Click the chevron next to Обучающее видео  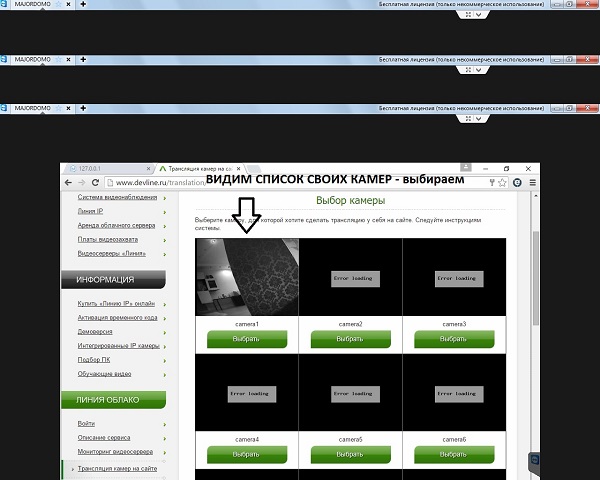[165, 375]
